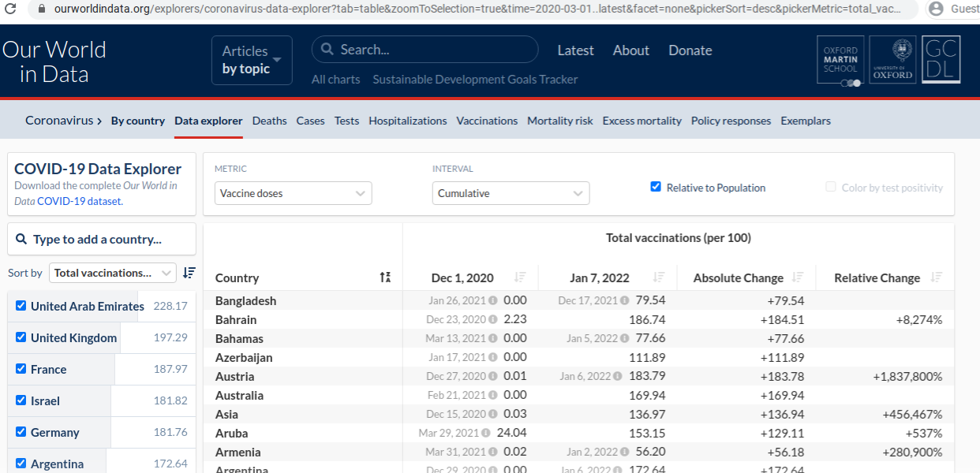
Task: Click the GCDL logo
Action: point(941,60)
